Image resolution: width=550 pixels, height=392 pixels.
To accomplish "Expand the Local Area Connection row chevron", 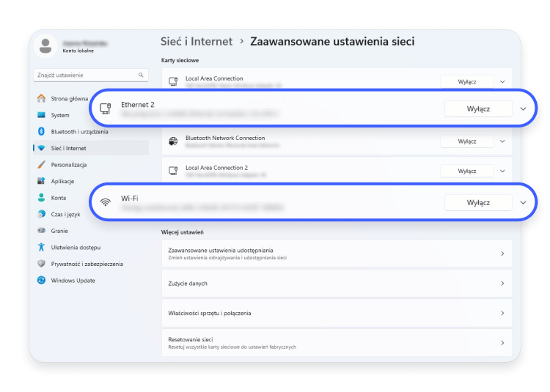I will [502, 81].
